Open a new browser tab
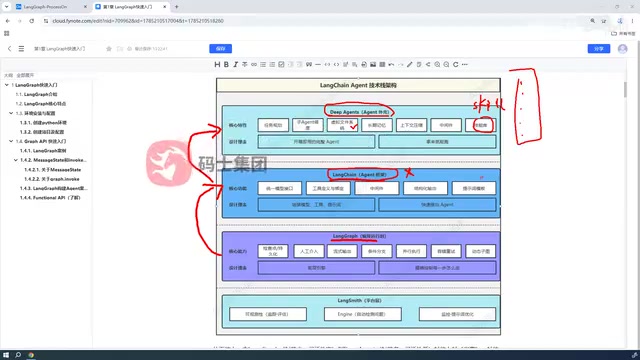640x360 pixels. coord(177,7)
